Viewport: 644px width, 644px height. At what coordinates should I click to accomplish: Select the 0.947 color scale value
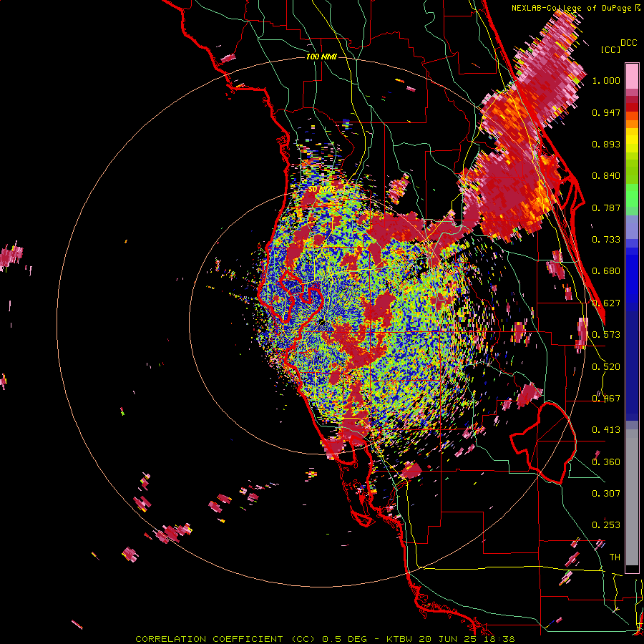click(x=606, y=112)
